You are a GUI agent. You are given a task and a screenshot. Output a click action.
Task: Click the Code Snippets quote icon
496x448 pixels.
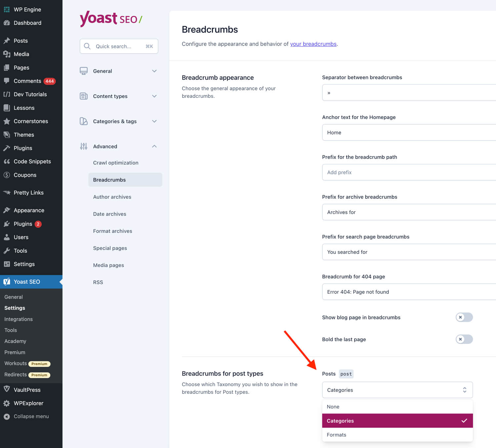tap(7, 161)
